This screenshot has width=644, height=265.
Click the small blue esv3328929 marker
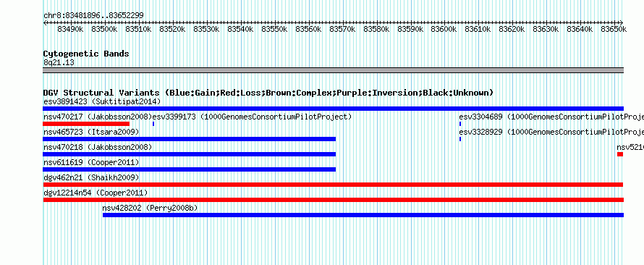click(x=460, y=139)
